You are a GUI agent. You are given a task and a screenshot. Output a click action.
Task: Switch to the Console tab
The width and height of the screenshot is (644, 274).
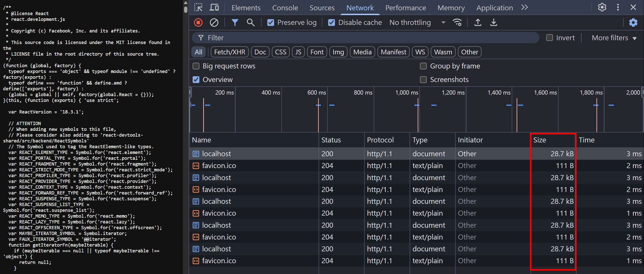[285, 8]
